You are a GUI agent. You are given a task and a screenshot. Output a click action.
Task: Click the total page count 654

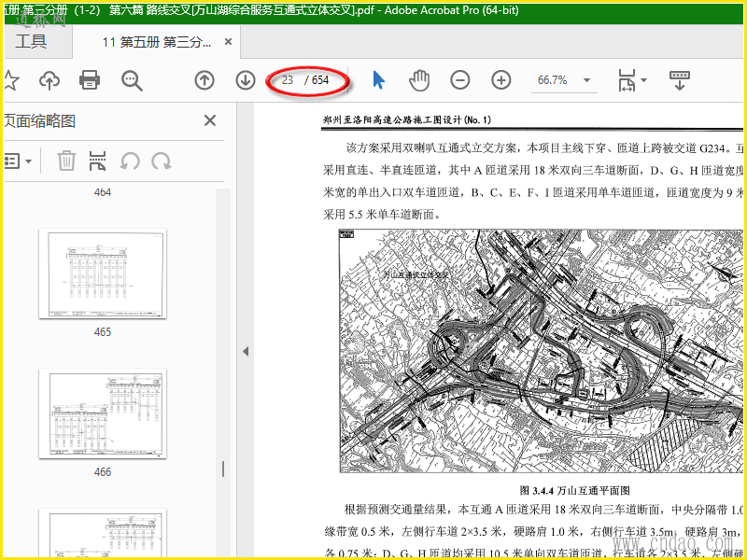[x=320, y=80]
